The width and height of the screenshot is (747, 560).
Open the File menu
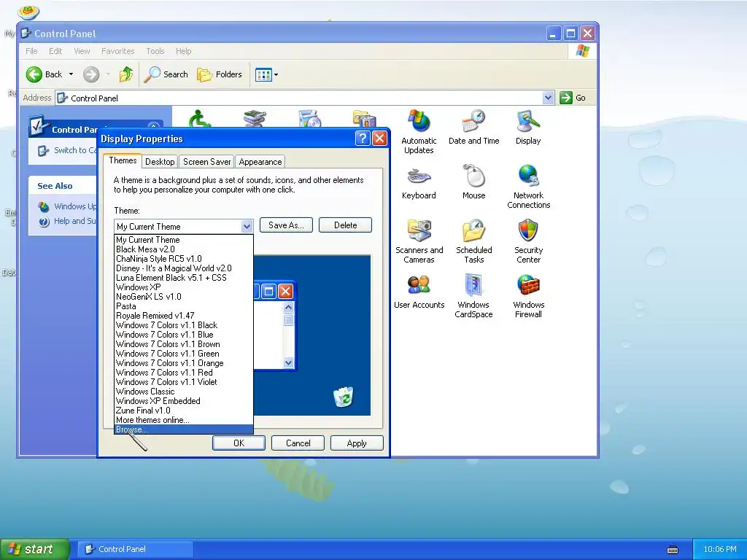tap(31, 51)
